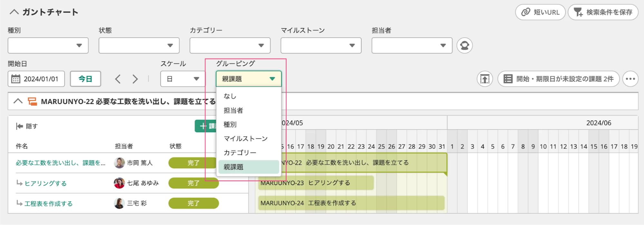Click the green add issue plus button
The height and width of the screenshot is (225, 644).
[206, 126]
